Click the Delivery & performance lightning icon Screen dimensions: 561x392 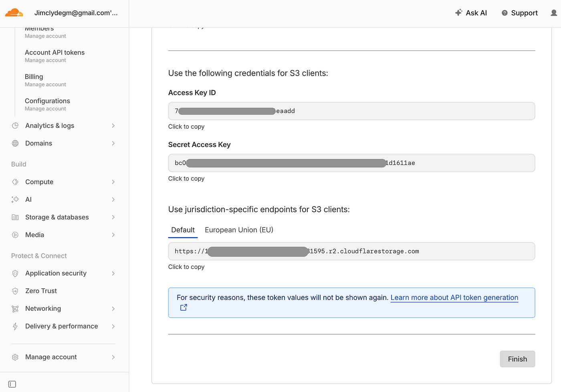coord(15,326)
